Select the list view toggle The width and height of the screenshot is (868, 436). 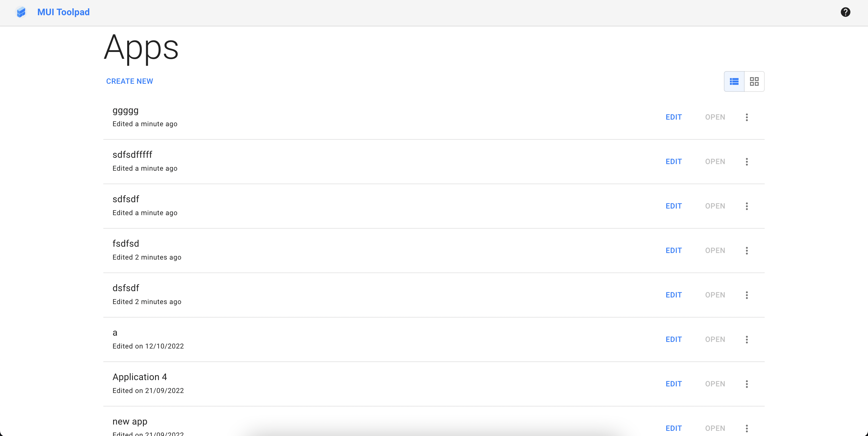click(x=734, y=81)
